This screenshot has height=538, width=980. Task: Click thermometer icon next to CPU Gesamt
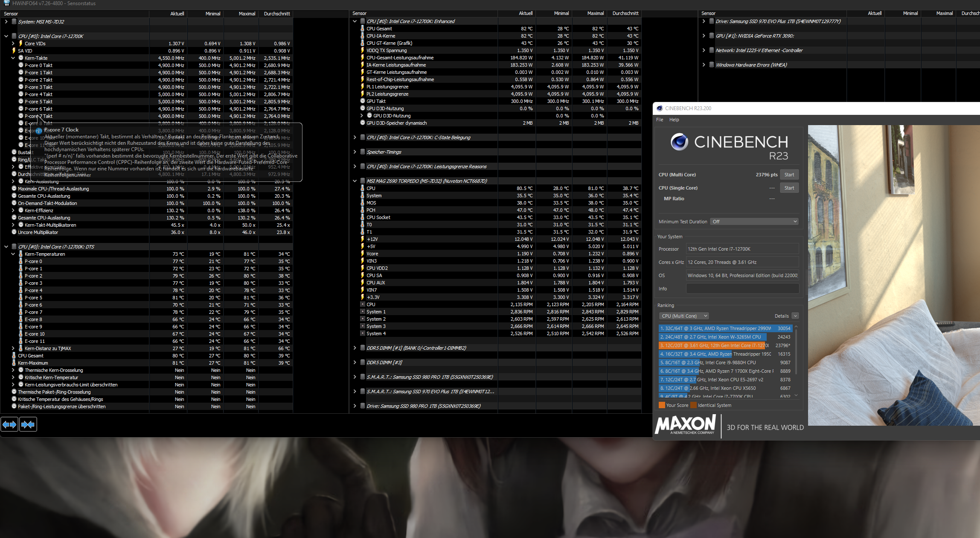pyautogui.click(x=362, y=29)
